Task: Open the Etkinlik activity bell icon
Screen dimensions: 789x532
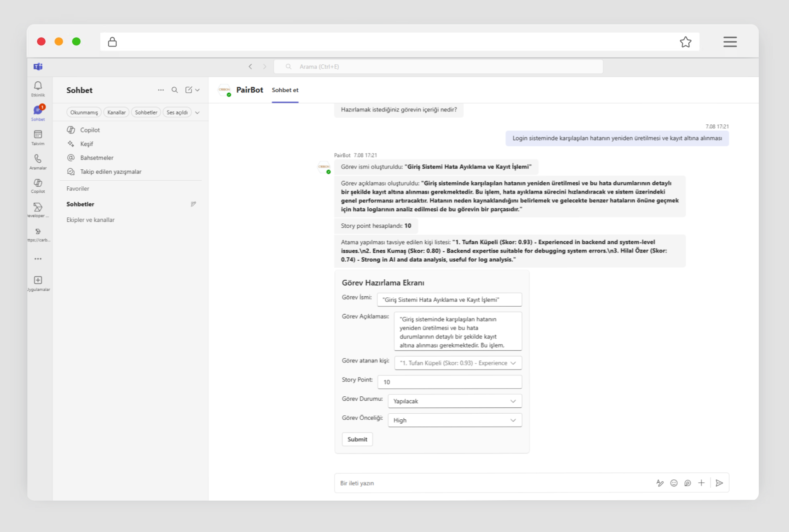Action: 38,86
